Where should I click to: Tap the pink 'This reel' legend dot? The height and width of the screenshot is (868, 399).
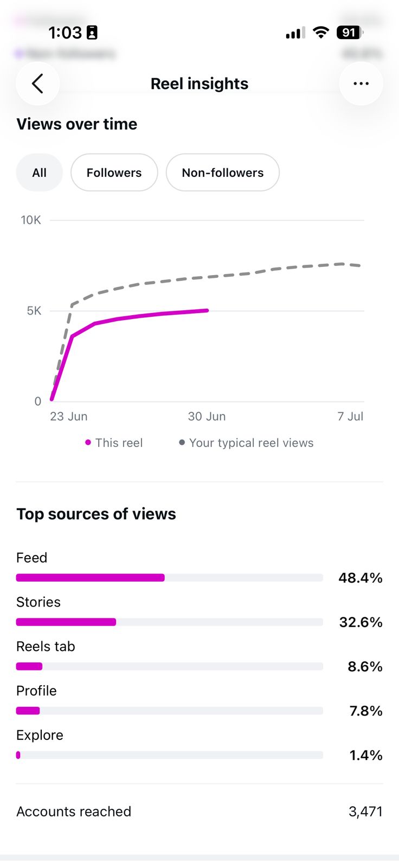point(88,443)
